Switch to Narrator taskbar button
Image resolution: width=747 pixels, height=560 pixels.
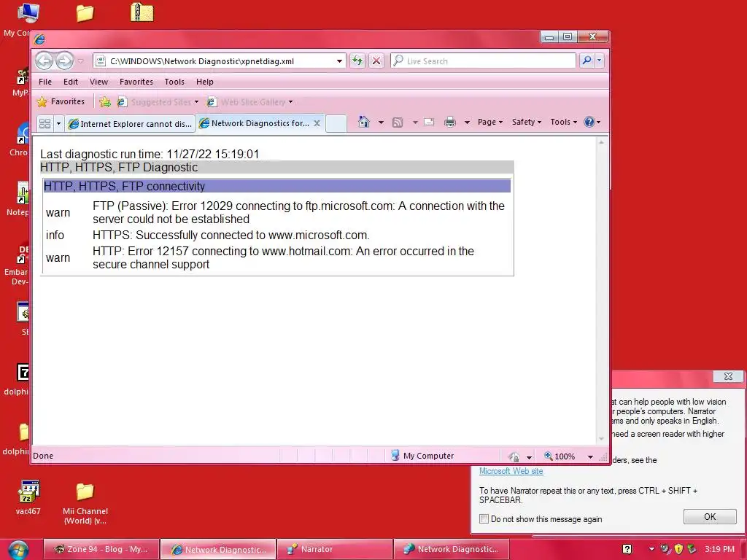click(x=334, y=549)
